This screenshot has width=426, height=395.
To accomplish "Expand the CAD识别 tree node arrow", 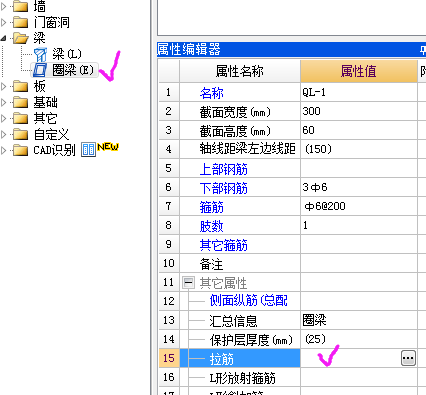I will (3, 150).
